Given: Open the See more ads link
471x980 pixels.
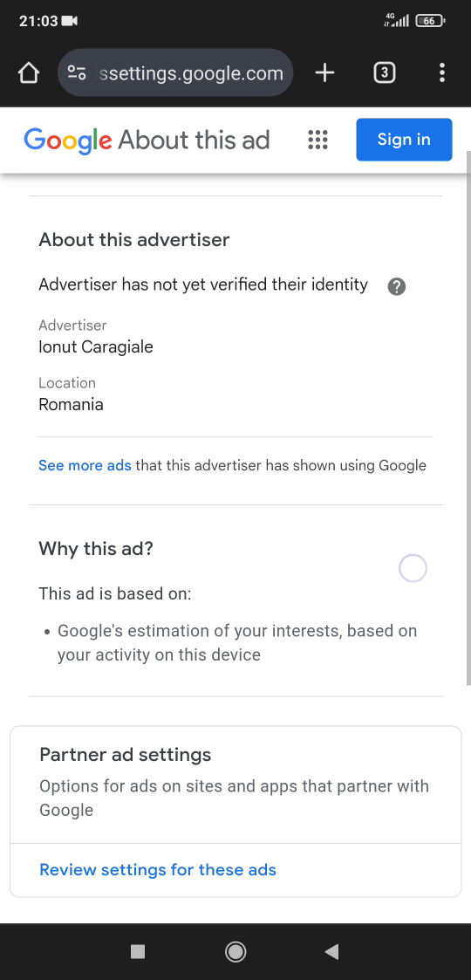Looking at the screenshot, I should tap(85, 466).
